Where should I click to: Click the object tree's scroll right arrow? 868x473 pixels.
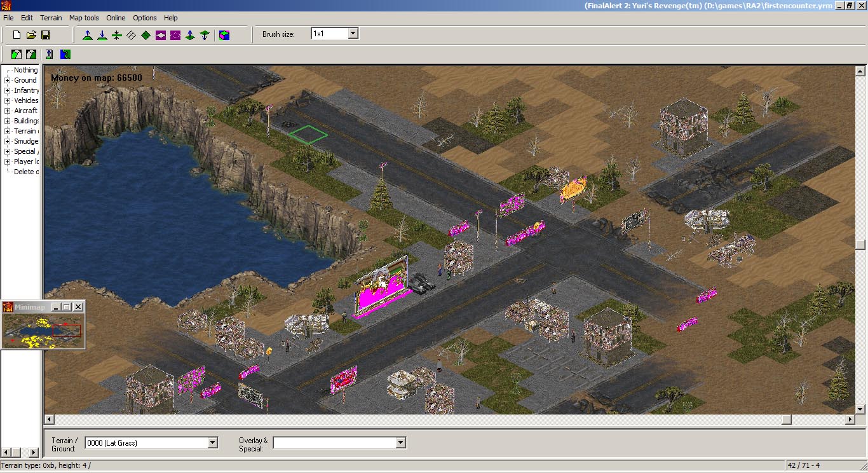33,453
